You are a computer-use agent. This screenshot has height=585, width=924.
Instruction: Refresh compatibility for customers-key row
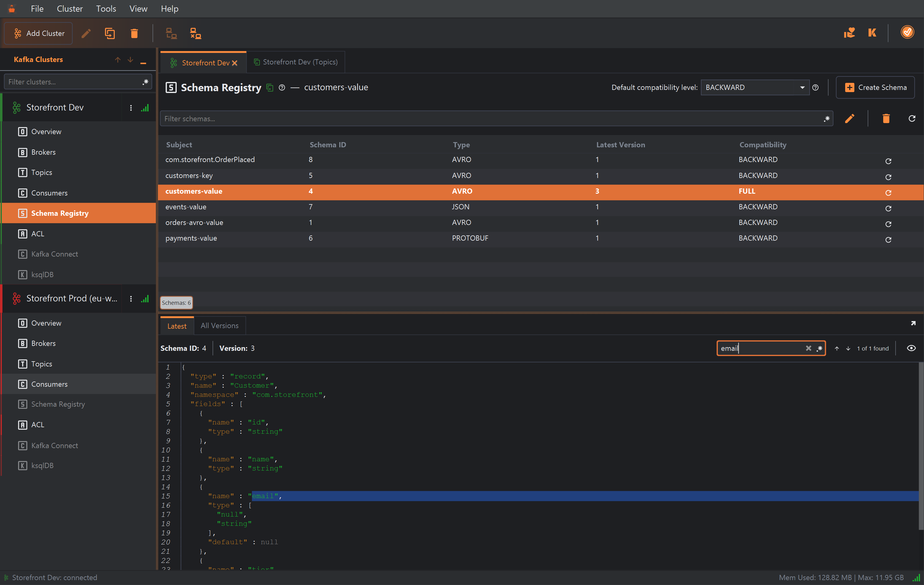888,177
